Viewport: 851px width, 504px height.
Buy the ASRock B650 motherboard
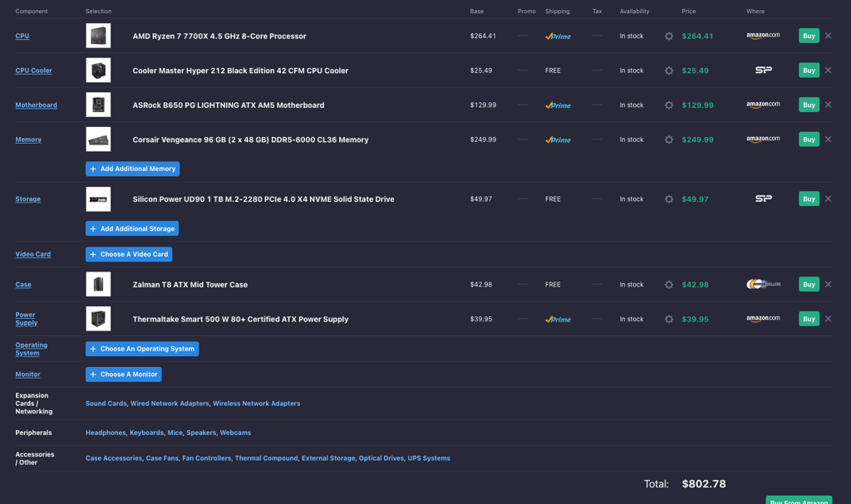pos(809,105)
